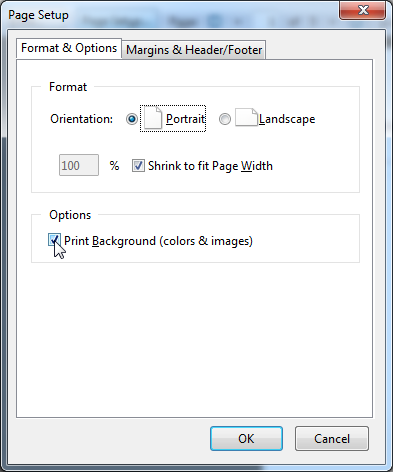Toggle Shrink to fit Page Width checkbox
The height and width of the screenshot is (472, 393).
pyautogui.click(x=138, y=166)
